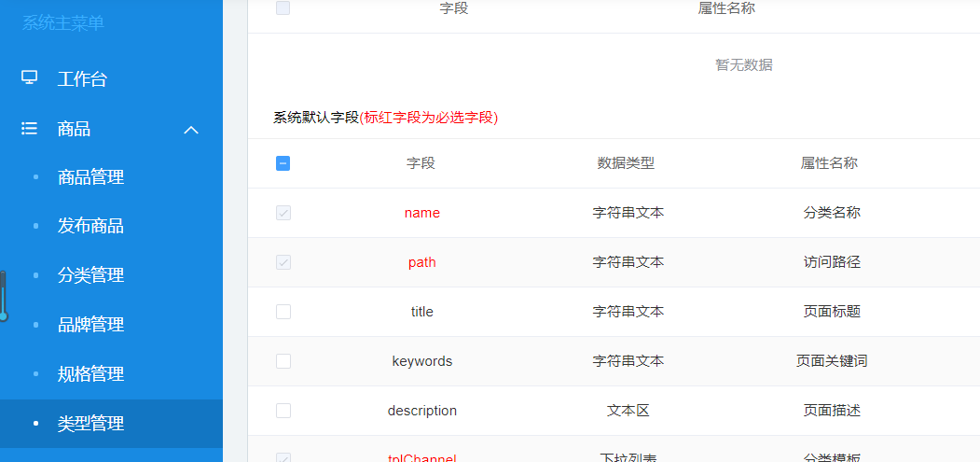Select the active 类型管理 item
The width and height of the screenshot is (980, 462).
click(90, 424)
